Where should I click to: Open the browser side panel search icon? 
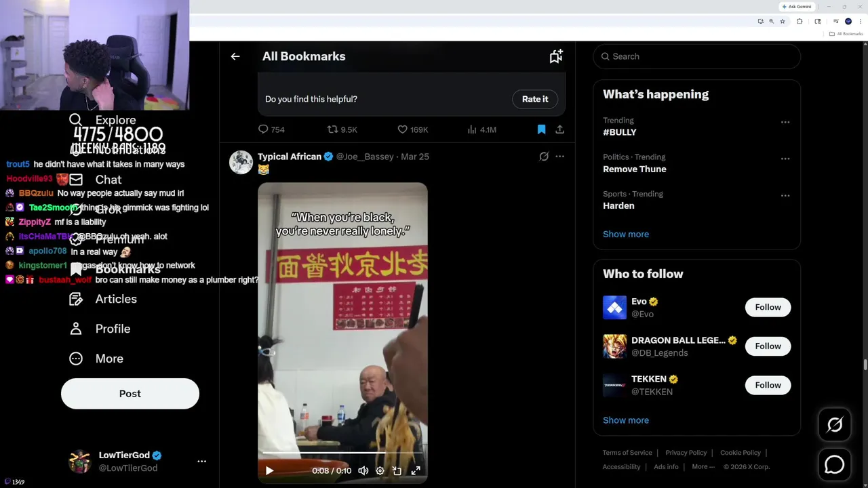pos(818,21)
